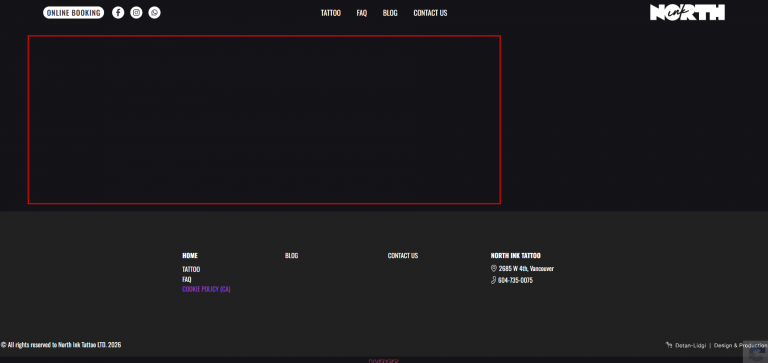Click the phone icon in footer
768x363 pixels.
(x=494, y=280)
